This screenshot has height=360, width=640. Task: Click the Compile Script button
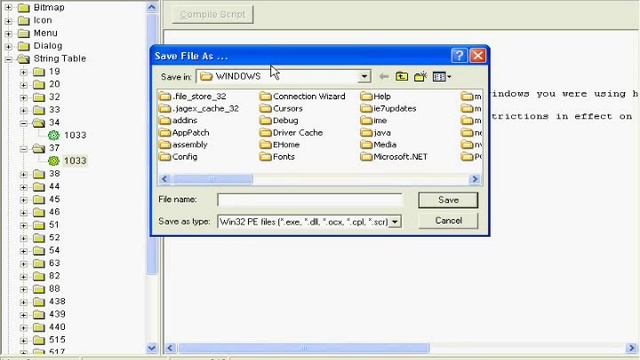coord(212,14)
